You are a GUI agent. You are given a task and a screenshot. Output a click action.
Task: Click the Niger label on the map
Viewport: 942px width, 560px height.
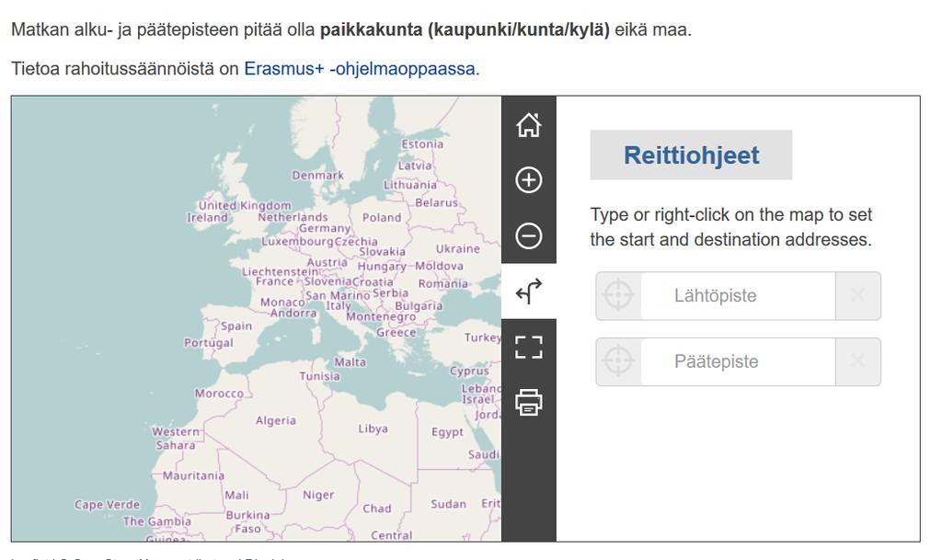[x=318, y=496]
